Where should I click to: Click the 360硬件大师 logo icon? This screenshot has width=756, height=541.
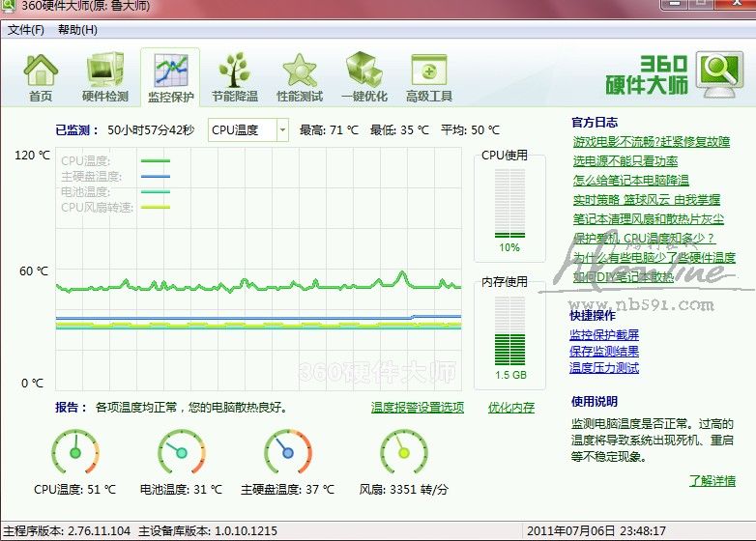coord(719,73)
